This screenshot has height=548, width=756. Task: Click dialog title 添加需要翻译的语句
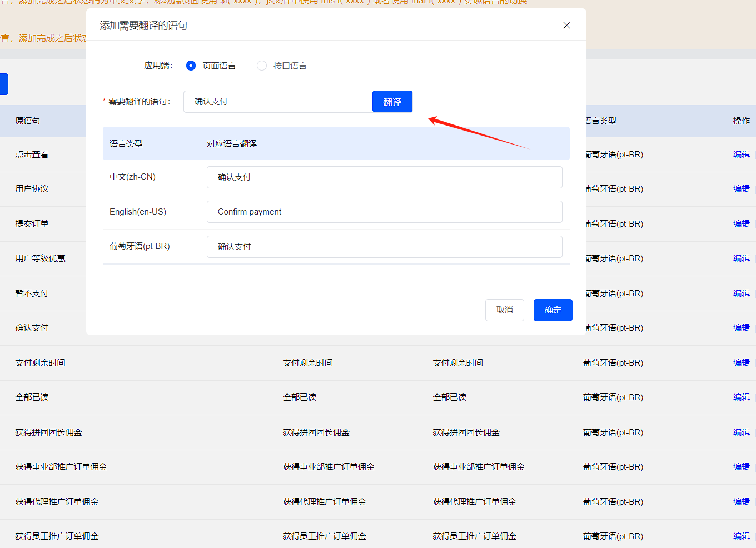click(143, 26)
